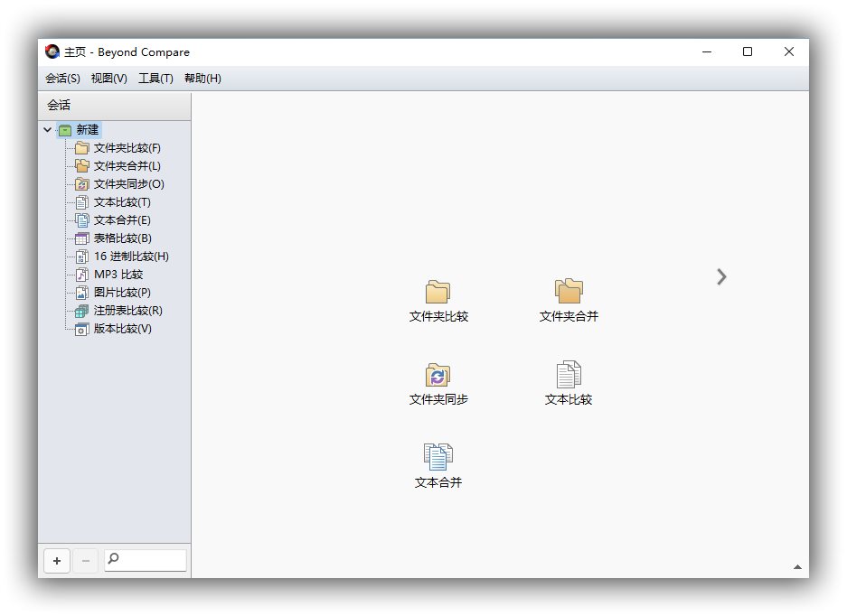847x616 pixels.
Task: Click the 文件夹比较 label under the home page icon
Action: [x=438, y=316]
